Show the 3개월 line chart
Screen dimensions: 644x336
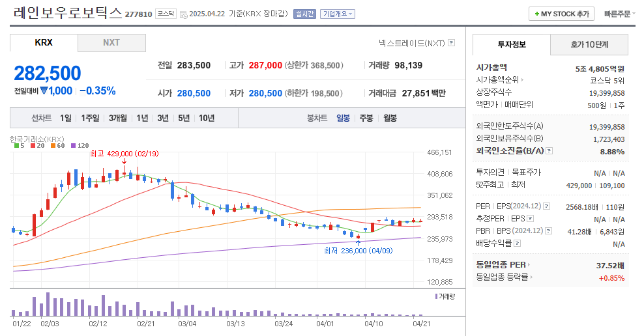tap(118, 118)
